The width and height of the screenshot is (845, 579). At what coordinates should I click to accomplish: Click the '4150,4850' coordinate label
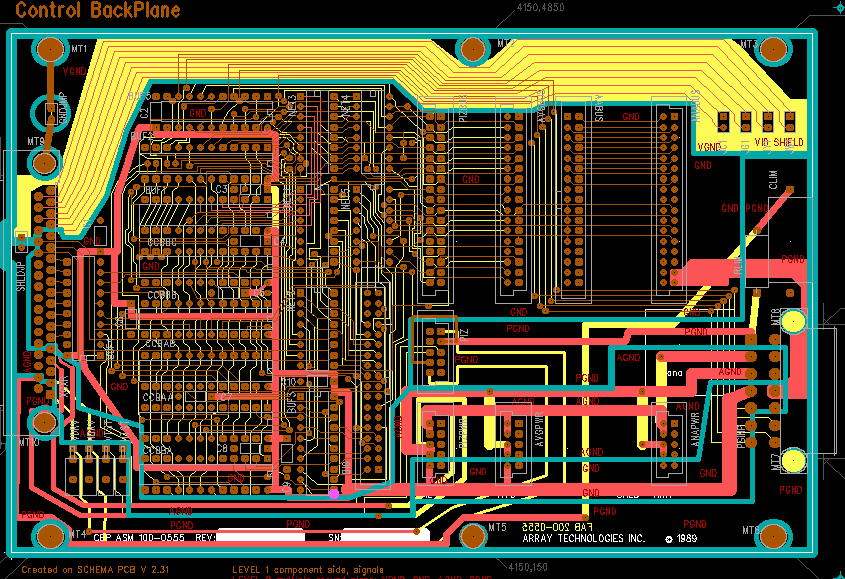point(541,7)
